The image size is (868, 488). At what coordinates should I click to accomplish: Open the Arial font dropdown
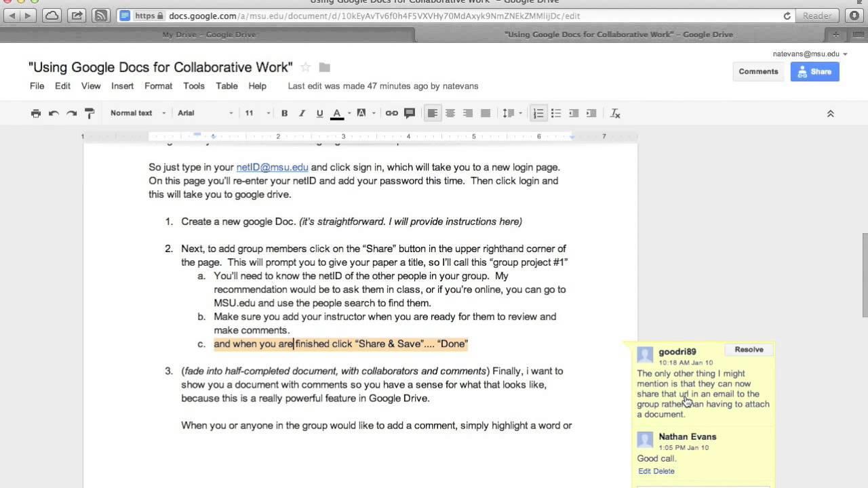[x=205, y=113]
